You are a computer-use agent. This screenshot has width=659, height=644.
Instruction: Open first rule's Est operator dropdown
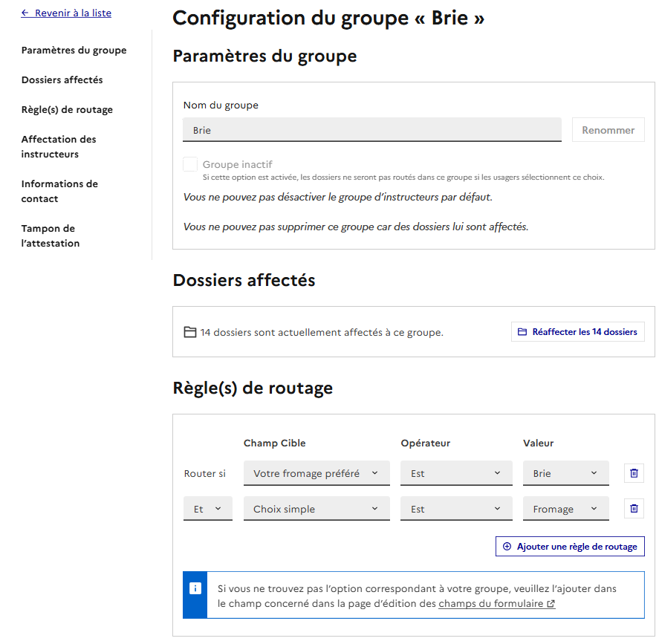click(x=456, y=473)
